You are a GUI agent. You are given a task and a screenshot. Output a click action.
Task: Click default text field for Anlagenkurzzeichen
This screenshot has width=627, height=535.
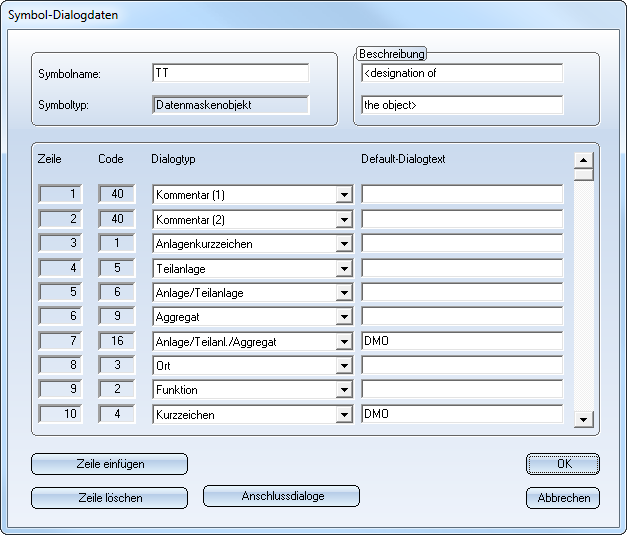coord(462,243)
